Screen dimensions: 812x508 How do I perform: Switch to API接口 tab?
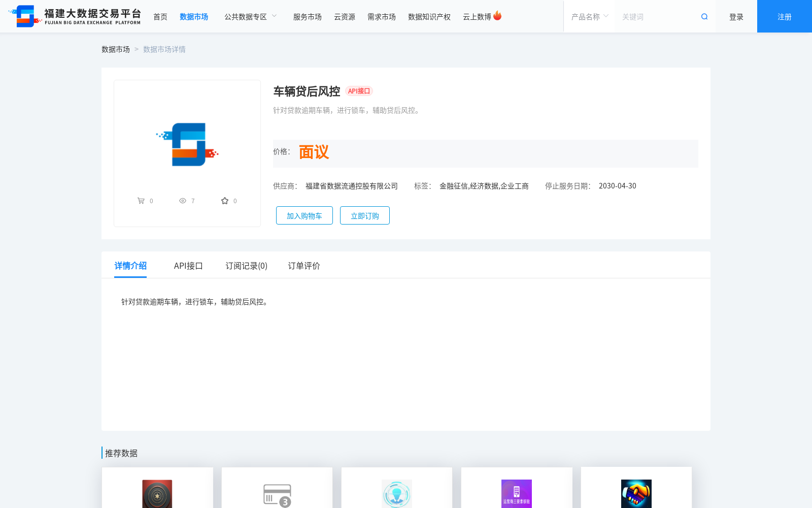click(188, 266)
